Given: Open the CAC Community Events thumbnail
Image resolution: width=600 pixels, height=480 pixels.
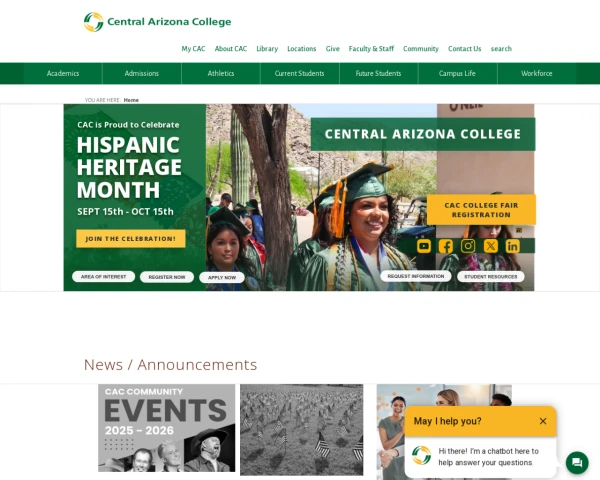Looking at the screenshot, I should tap(166, 428).
